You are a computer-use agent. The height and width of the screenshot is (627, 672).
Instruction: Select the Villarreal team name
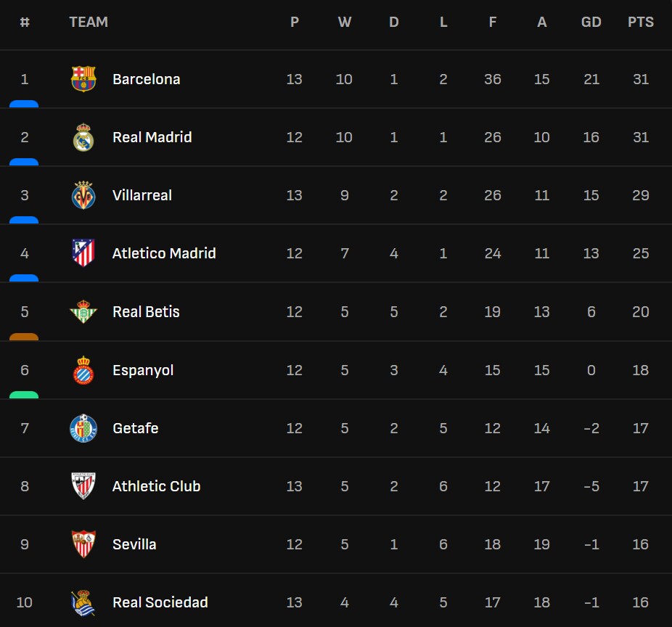pyautogui.click(x=142, y=195)
